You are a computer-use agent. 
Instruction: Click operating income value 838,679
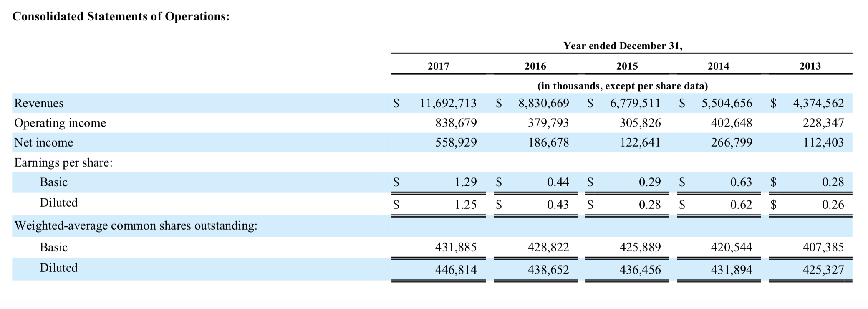tap(456, 123)
